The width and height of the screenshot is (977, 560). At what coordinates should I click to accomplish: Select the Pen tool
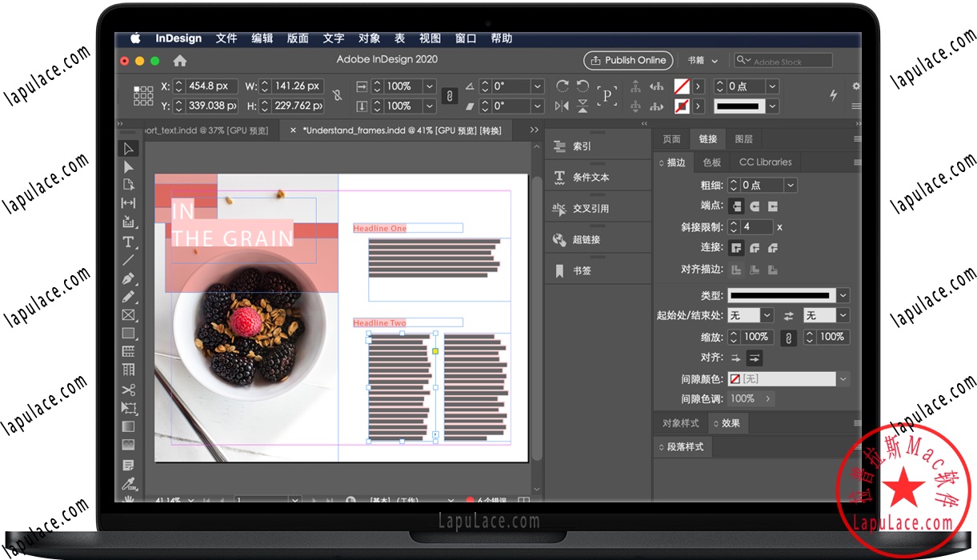point(128,279)
